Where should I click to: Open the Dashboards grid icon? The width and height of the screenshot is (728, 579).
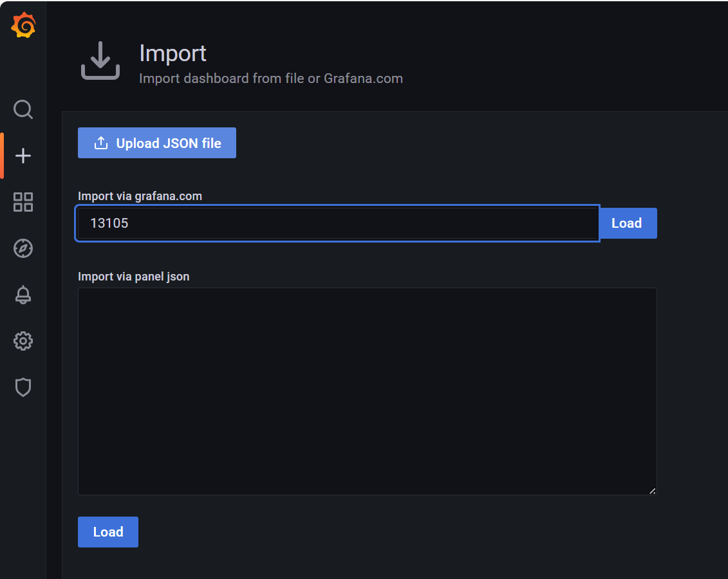(23, 202)
